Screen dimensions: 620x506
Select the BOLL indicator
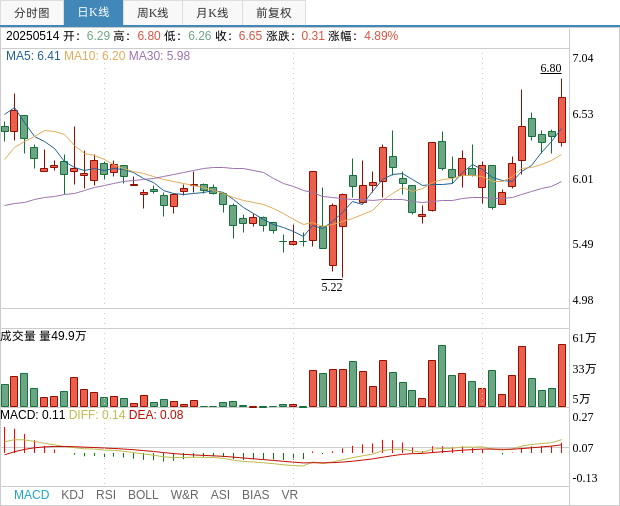[x=143, y=495]
